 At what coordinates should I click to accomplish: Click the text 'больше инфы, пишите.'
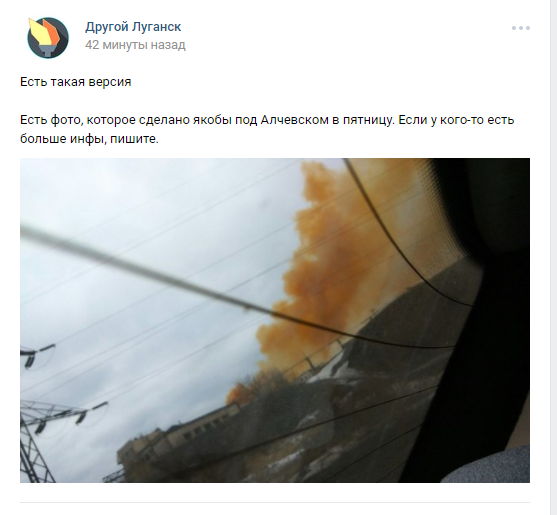coord(89,139)
